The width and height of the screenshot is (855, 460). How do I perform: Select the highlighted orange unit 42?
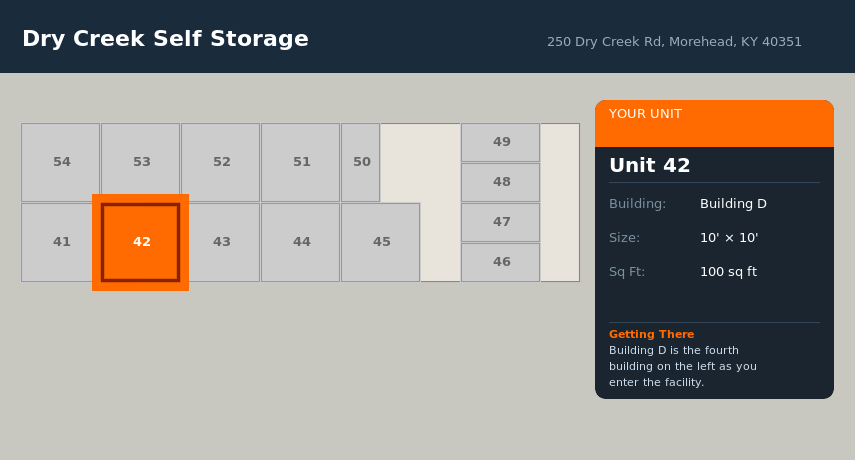(x=141, y=242)
